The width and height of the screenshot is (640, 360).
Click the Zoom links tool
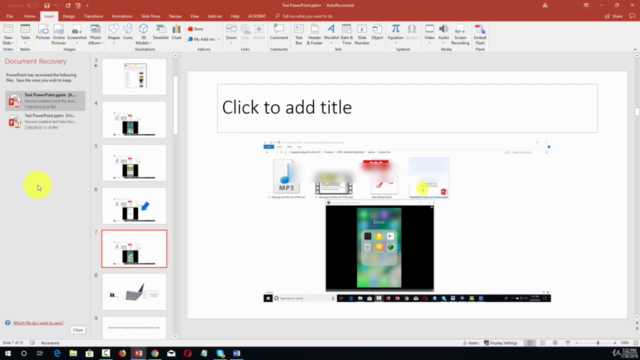231,33
